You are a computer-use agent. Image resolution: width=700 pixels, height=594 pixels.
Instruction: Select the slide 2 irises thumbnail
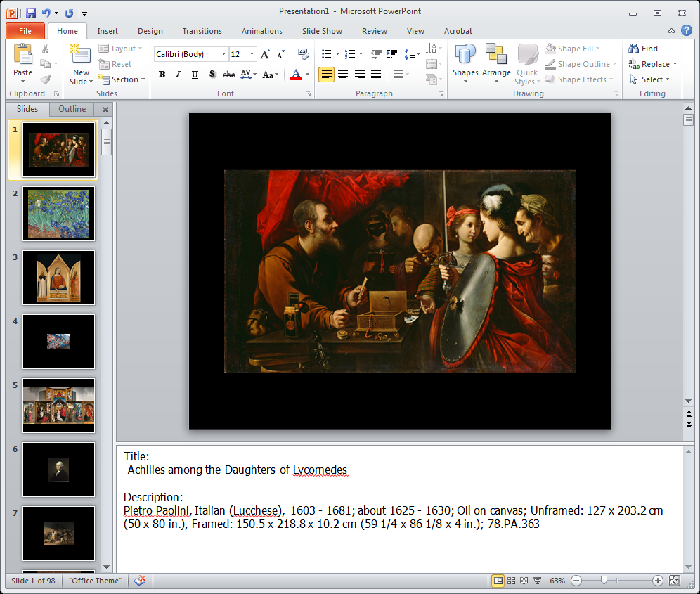tap(58, 213)
